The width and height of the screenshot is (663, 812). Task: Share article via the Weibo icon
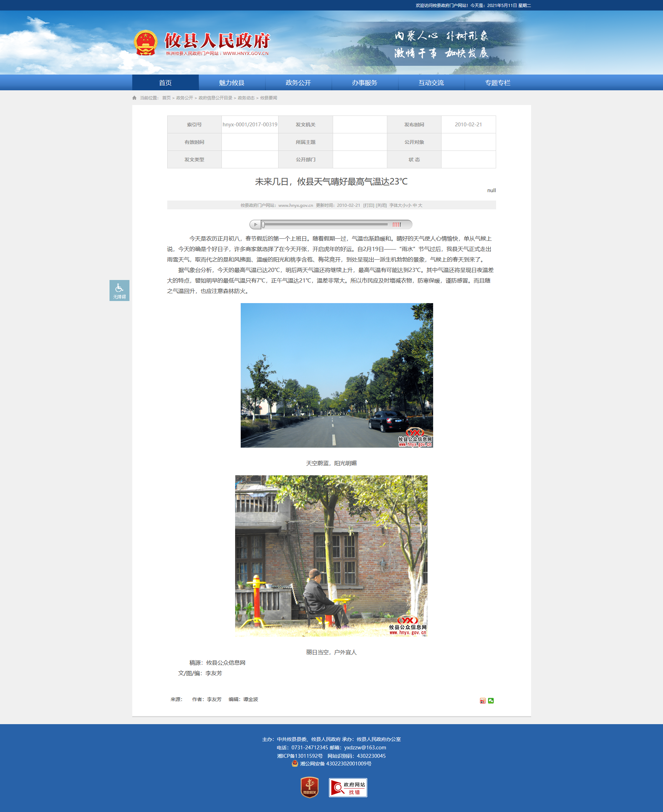pyautogui.click(x=482, y=700)
